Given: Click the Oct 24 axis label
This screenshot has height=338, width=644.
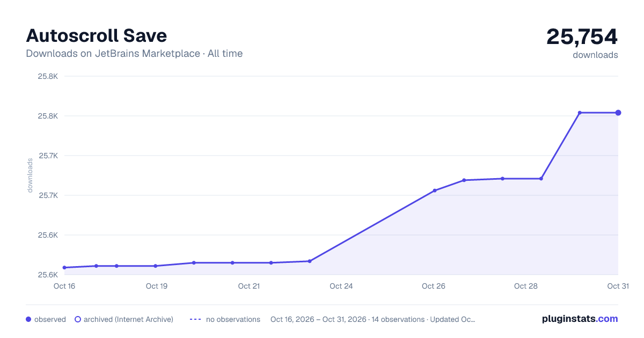Looking at the screenshot, I should pyautogui.click(x=341, y=286).
